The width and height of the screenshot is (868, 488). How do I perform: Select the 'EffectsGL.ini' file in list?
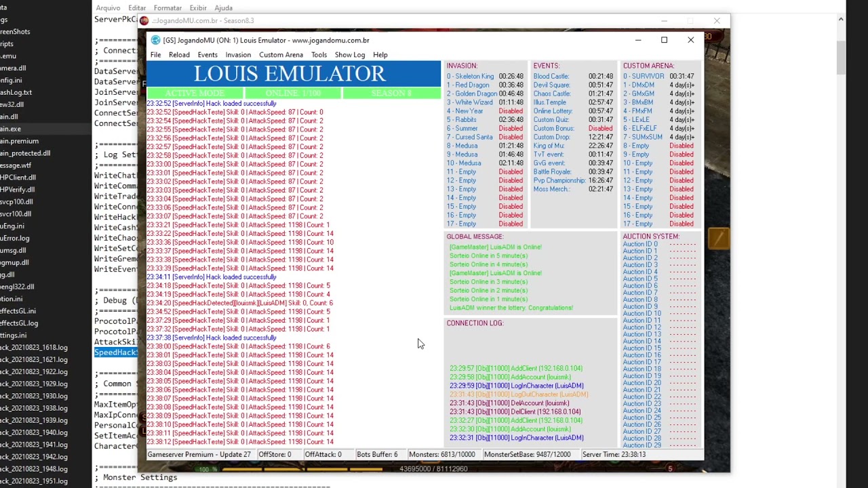(18, 311)
